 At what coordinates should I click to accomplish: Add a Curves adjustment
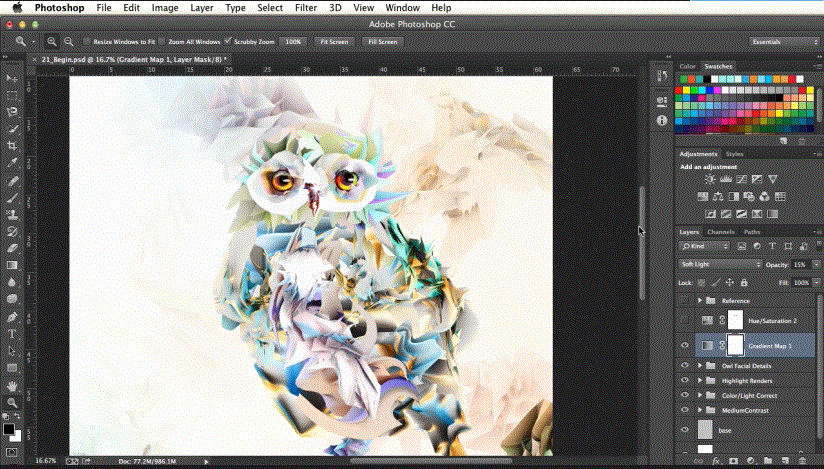coord(741,179)
